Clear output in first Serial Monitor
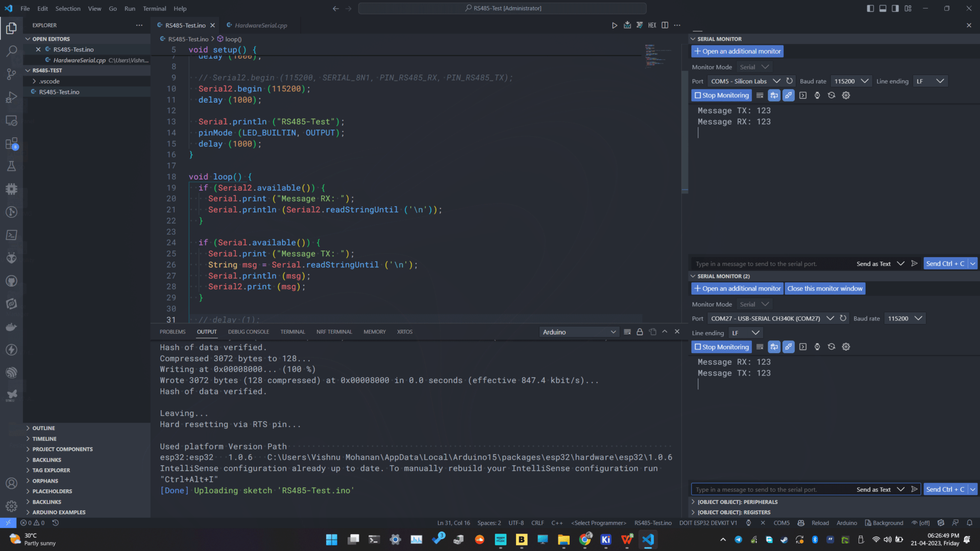Image resolution: width=980 pixels, height=551 pixels. coord(760,95)
